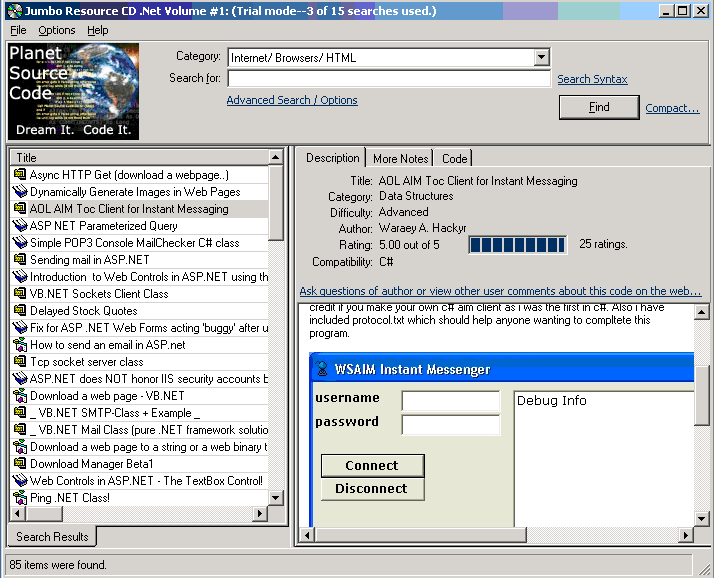Click the Connect button in WSAIM preview
Image resolution: width=714 pixels, height=578 pixels.
pos(372,465)
